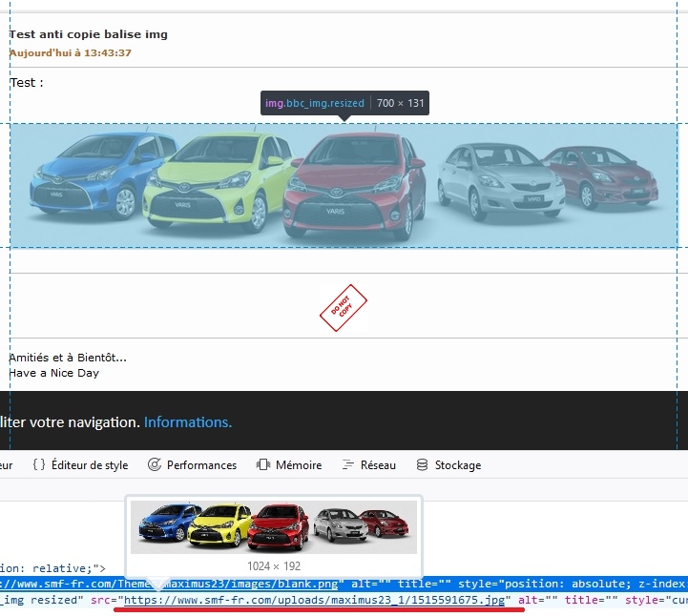Open the Mémoire devtools tab

pyautogui.click(x=289, y=464)
